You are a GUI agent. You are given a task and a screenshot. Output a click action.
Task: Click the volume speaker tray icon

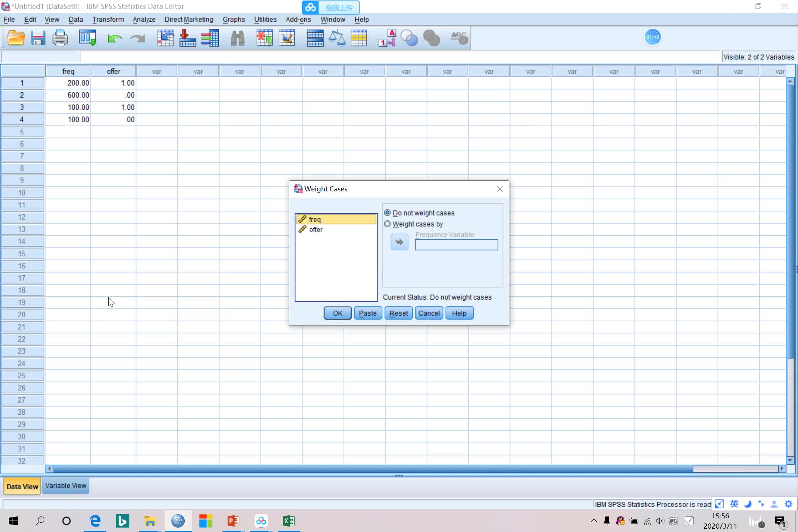(660, 521)
